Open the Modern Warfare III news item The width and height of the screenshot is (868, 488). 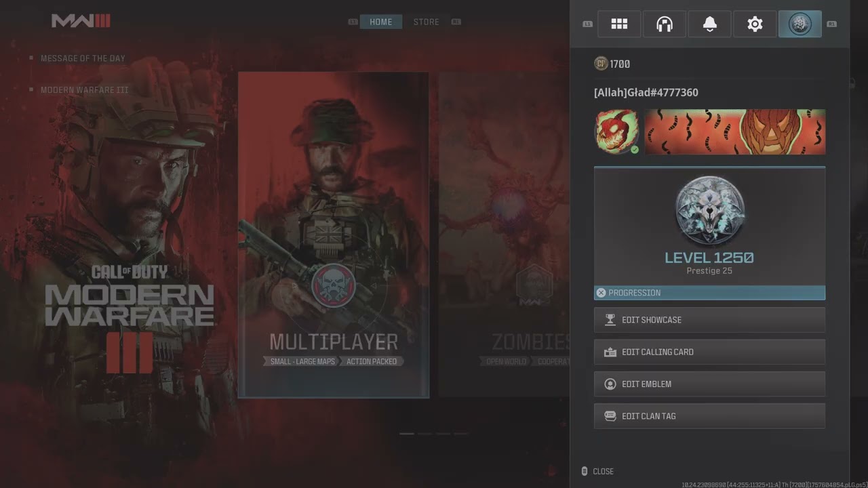click(x=84, y=90)
